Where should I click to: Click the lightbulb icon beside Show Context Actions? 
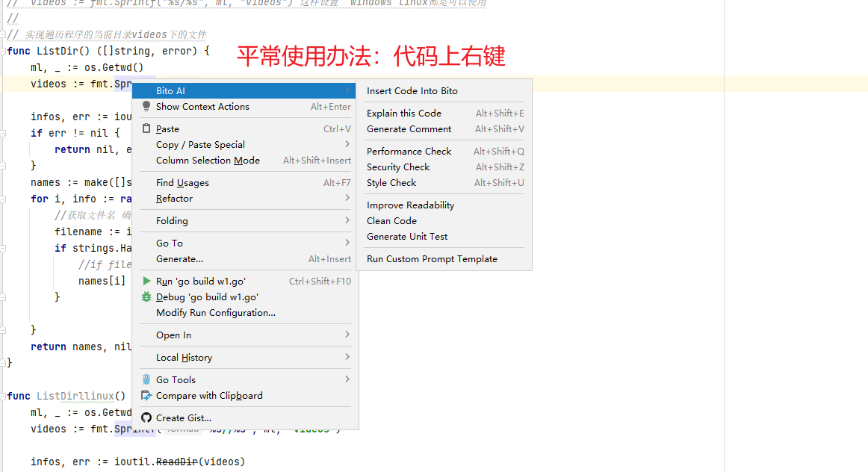146,106
